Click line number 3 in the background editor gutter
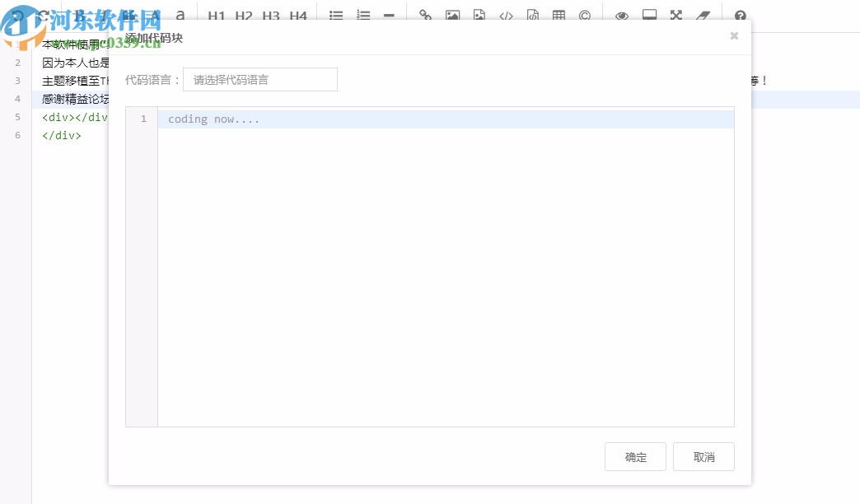Viewport: 860px width, 504px height. [x=17, y=81]
